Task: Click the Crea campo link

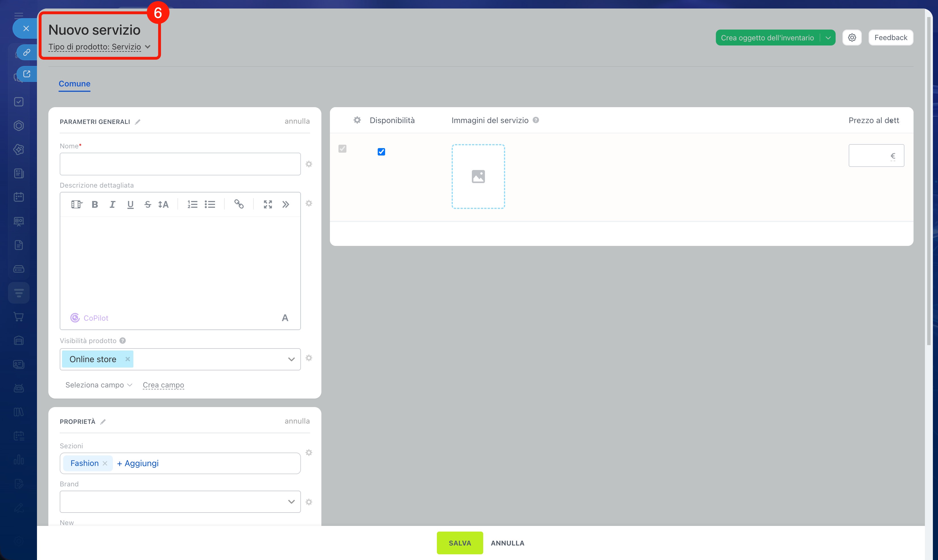Action: tap(164, 385)
